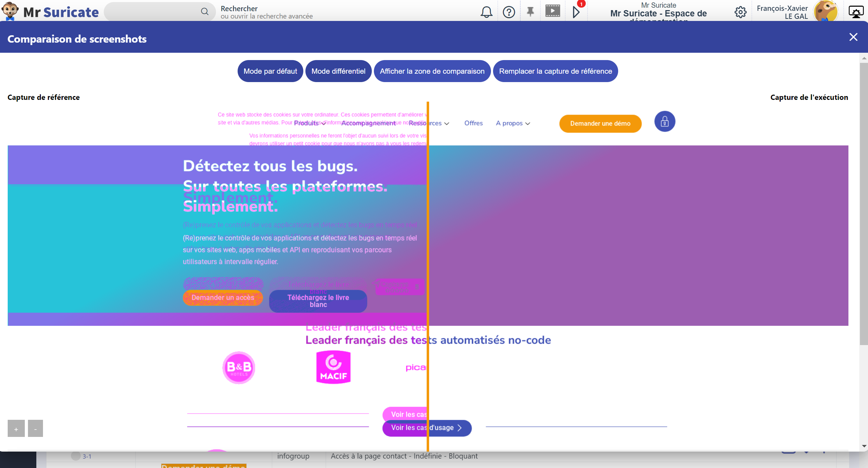
Task: Click the Demander un accès button
Action: pos(223,298)
